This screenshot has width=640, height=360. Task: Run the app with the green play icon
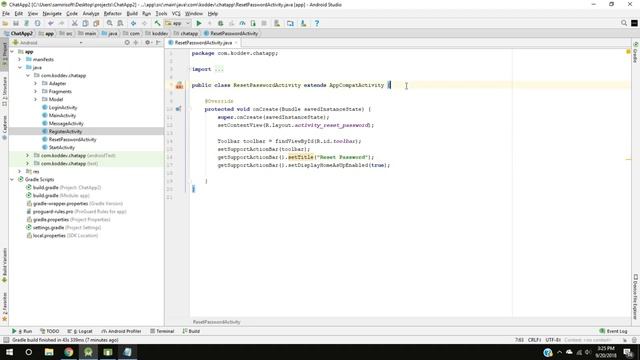(x=199, y=23)
